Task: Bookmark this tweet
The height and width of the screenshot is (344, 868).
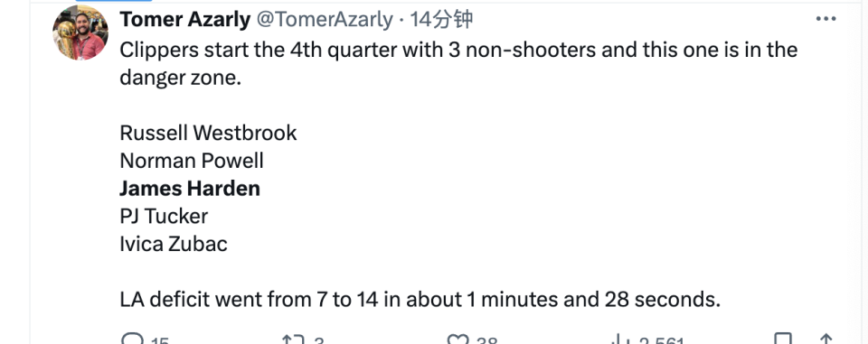Action: (782, 339)
